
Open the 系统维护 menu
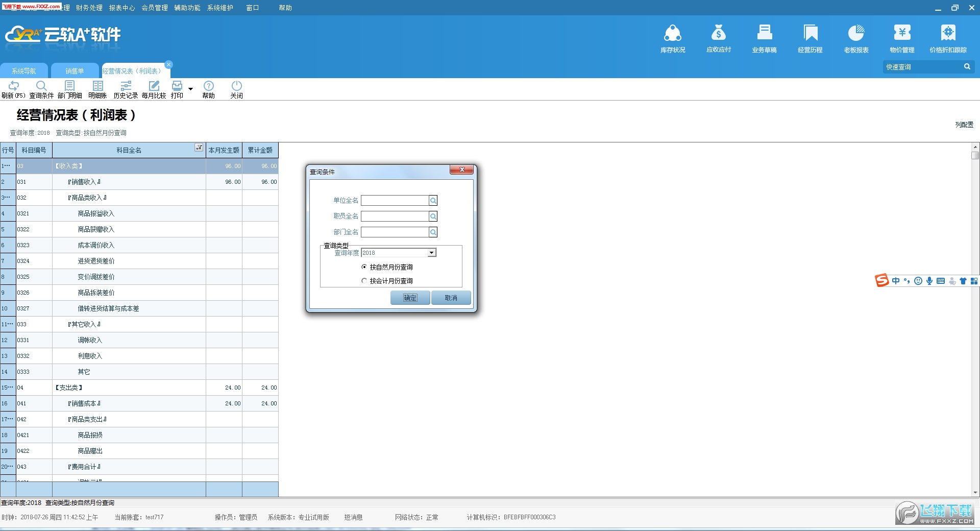click(x=219, y=8)
